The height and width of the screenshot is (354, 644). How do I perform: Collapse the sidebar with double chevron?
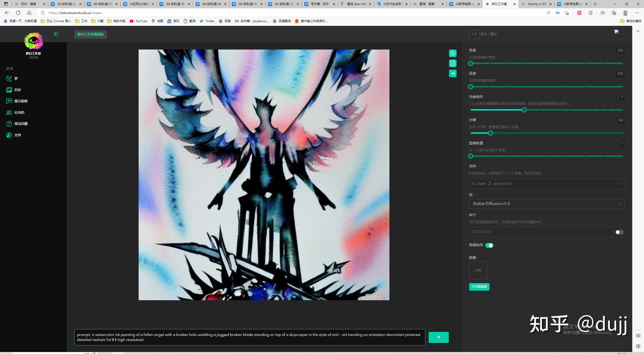click(x=56, y=34)
